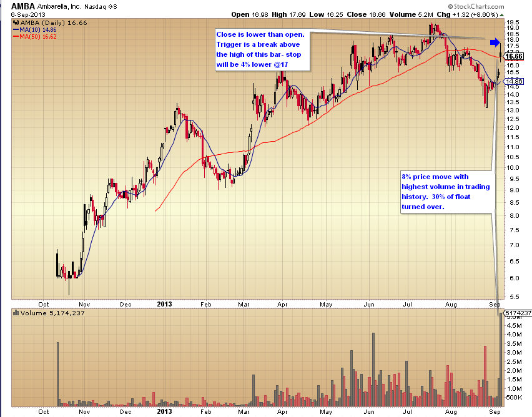The height and width of the screenshot is (417, 532).
Task: Click the 16.0 price axis label
Action: [x=513, y=65]
